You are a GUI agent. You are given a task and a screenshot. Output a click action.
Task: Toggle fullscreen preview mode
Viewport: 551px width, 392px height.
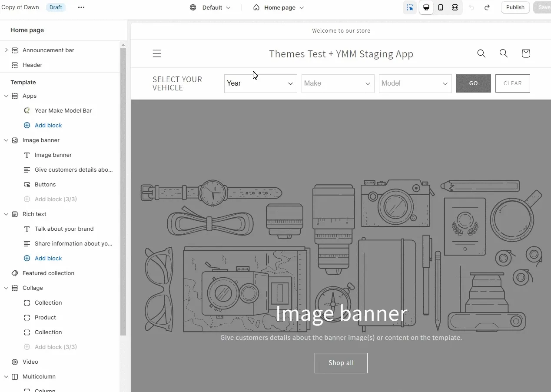click(x=455, y=7)
